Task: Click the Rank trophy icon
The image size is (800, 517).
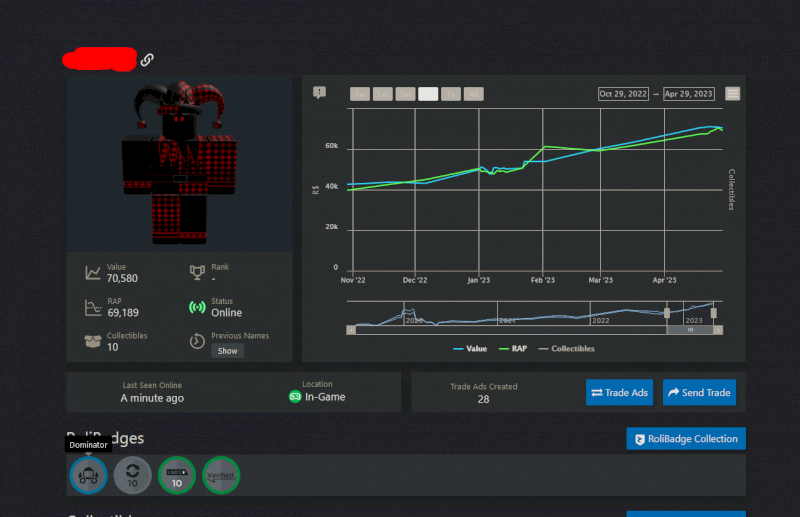Action: 197,273
